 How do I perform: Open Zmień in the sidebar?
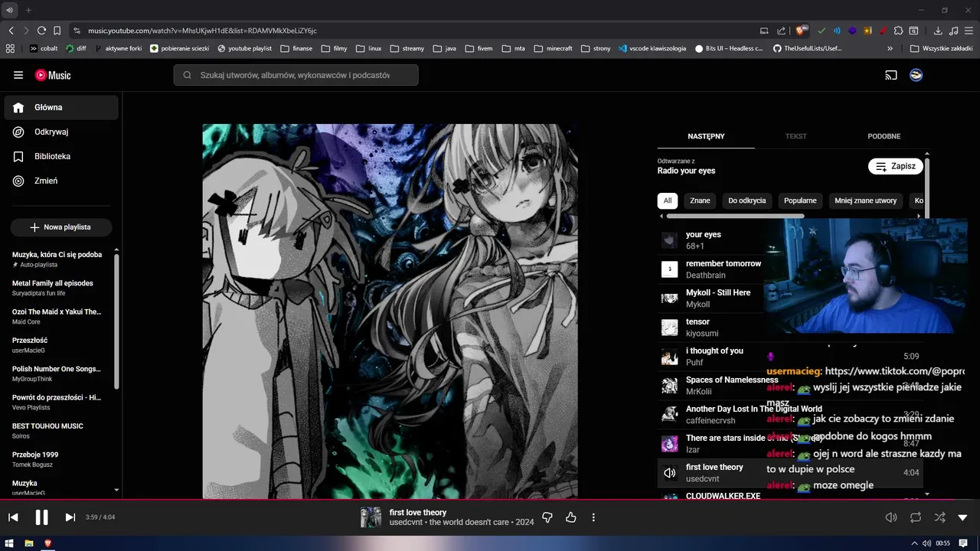pos(61,181)
